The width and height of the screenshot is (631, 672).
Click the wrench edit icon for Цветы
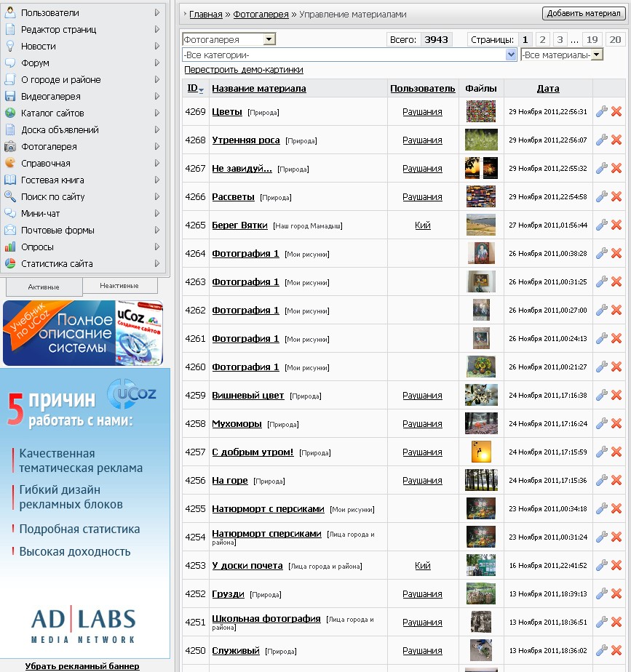pyautogui.click(x=601, y=111)
